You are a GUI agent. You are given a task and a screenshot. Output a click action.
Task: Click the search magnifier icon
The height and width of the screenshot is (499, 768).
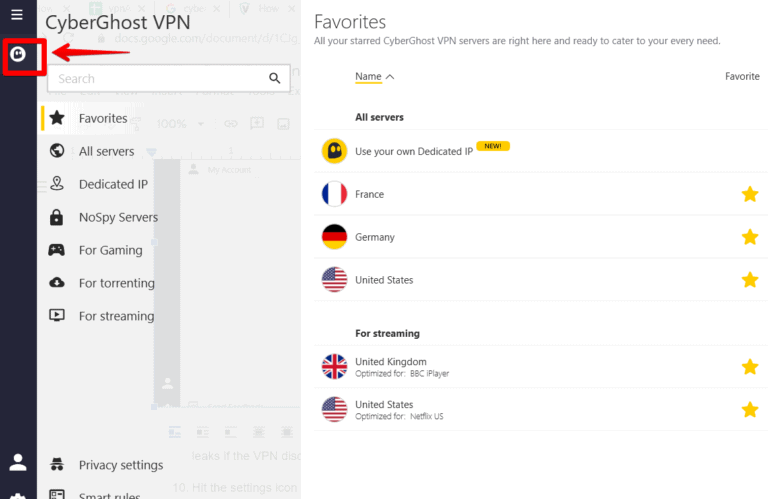(x=275, y=78)
